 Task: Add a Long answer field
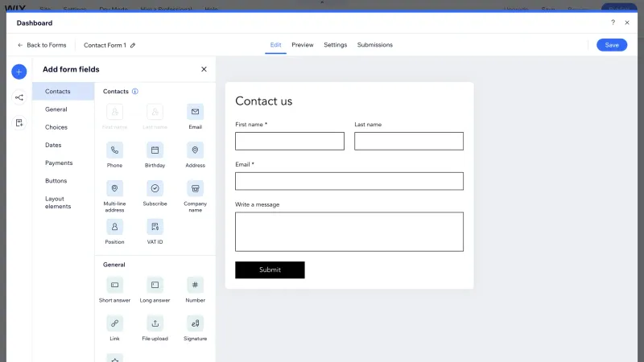tap(155, 285)
